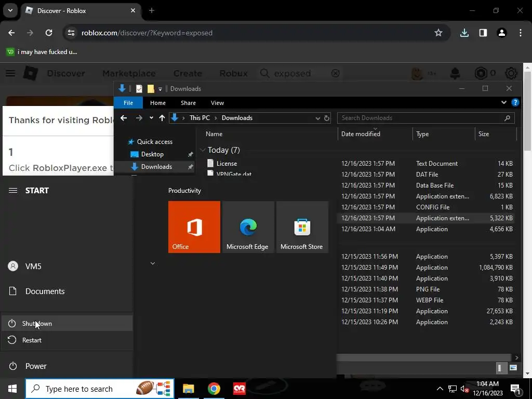Open Customize Quick Access Toolbar dropdown

click(160, 89)
